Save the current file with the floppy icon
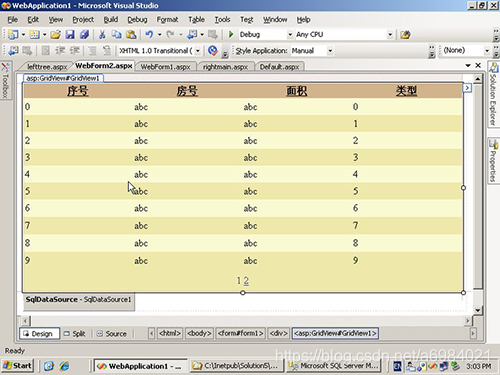500x375 pixels. [70, 34]
